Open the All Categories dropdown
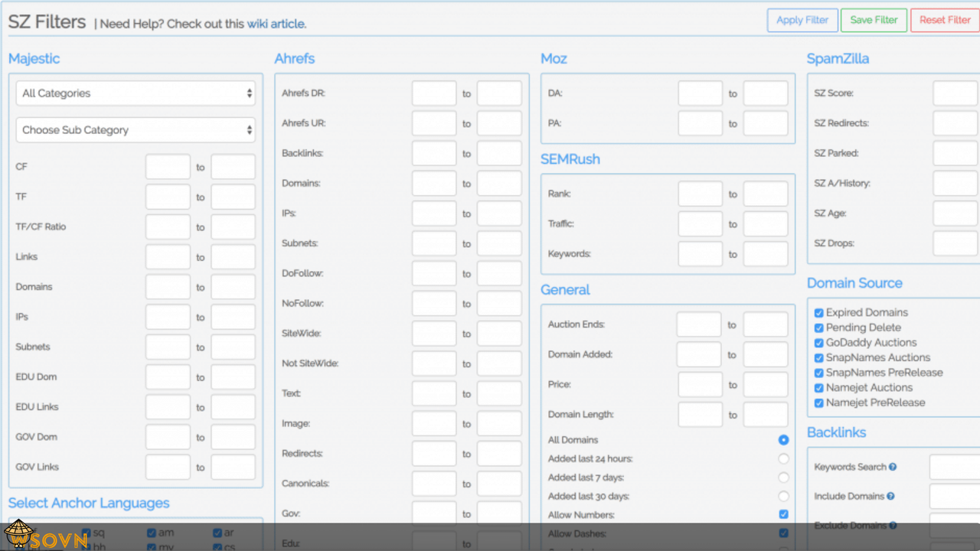The image size is (980, 551). [x=136, y=93]
